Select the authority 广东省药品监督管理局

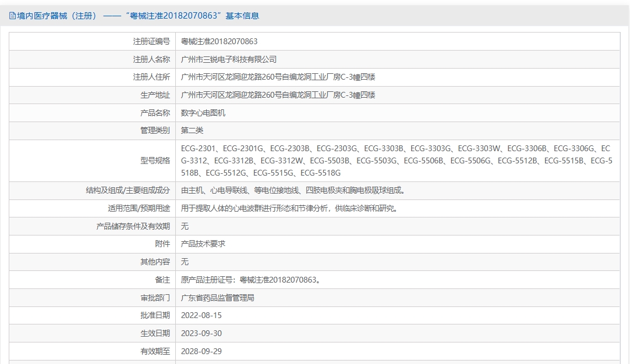(x=217, y=298)
